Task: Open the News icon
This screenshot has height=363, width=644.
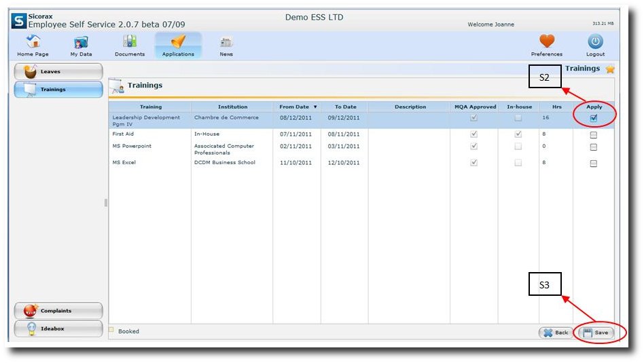Action: point(226,42)
